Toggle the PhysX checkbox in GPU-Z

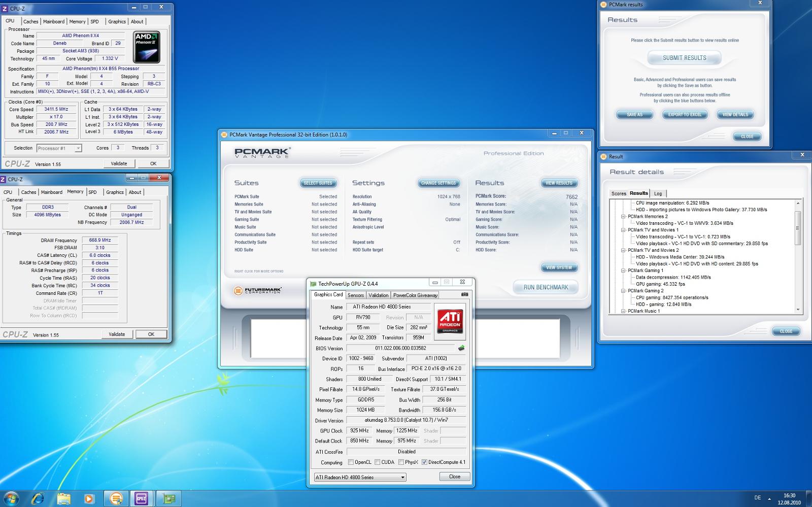401,462
